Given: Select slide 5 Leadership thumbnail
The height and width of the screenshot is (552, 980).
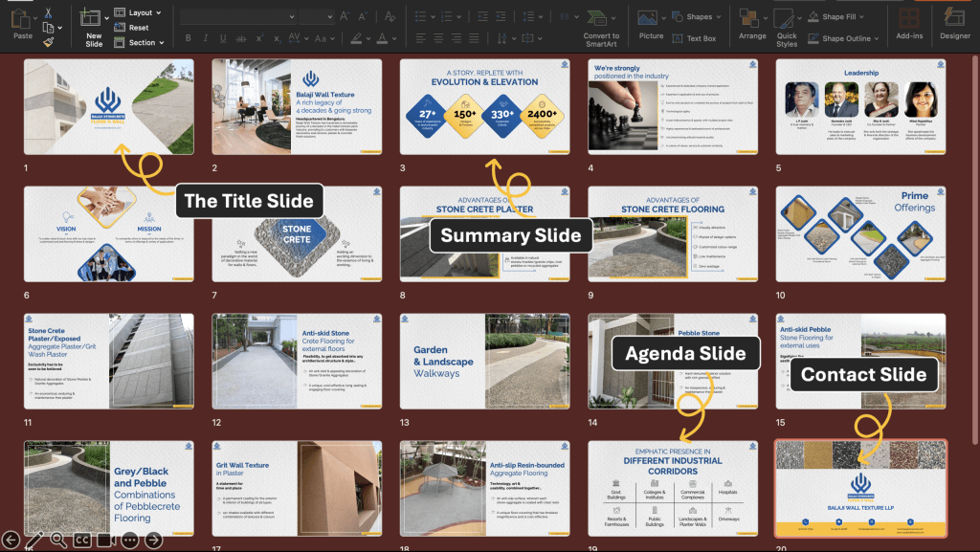Looking at the screenshot, I should [x=860, y=106].
